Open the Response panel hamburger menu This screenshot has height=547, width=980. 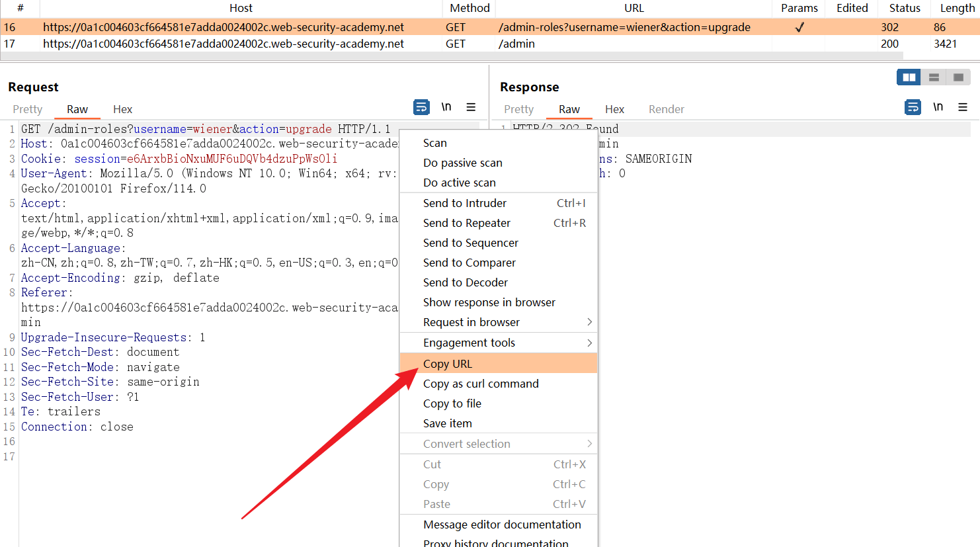pos(963,107)
